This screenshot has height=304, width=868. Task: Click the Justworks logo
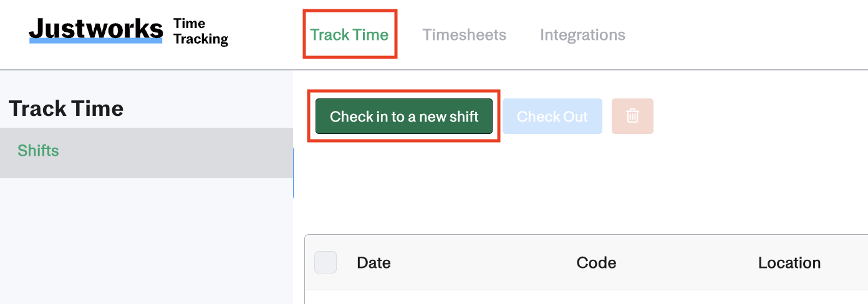tap(95, 29)
